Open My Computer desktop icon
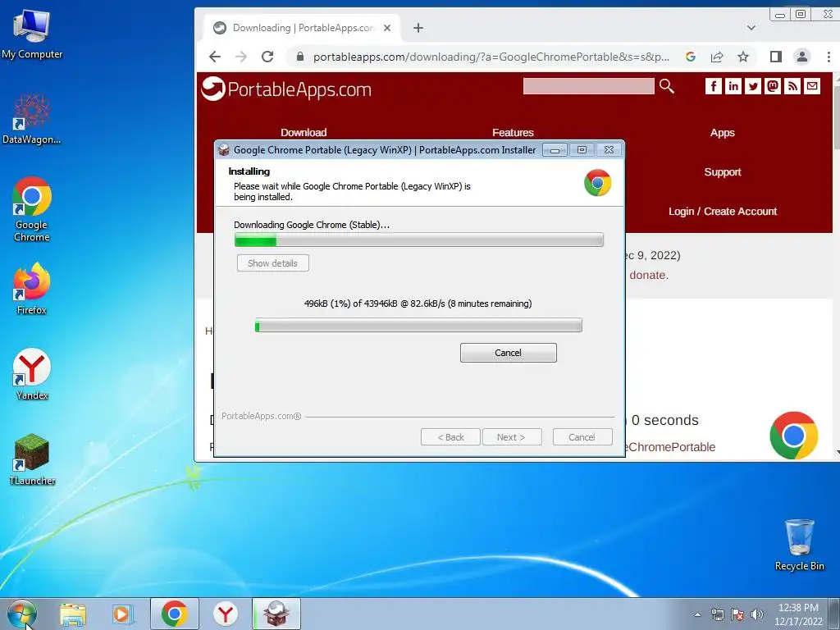 pos(32,33)
